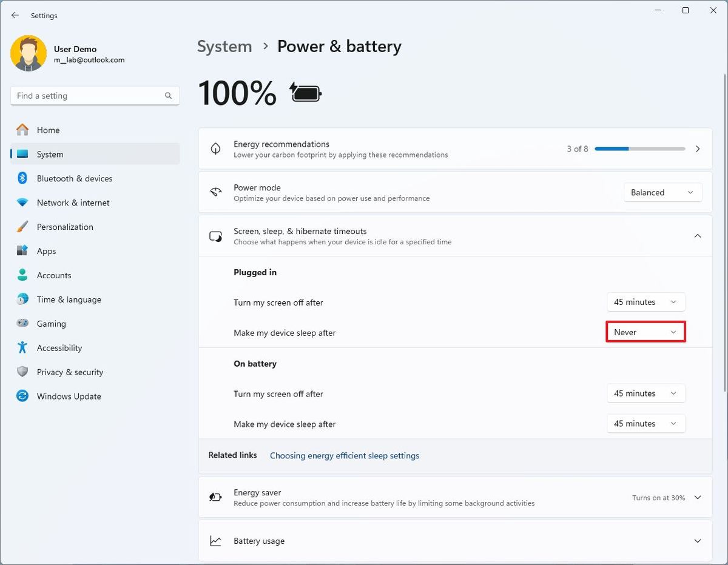Open Privacy & security shield icon
The height and width of the screenshot is (565, 728).
[x=22, y=372]
